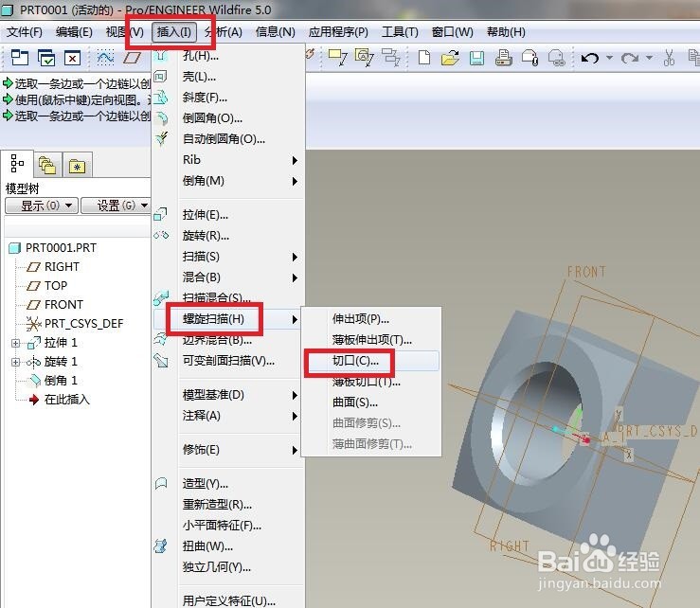Open the 窗口(W) menu
The image size is (700, 608).
click(x=453, y=32)
